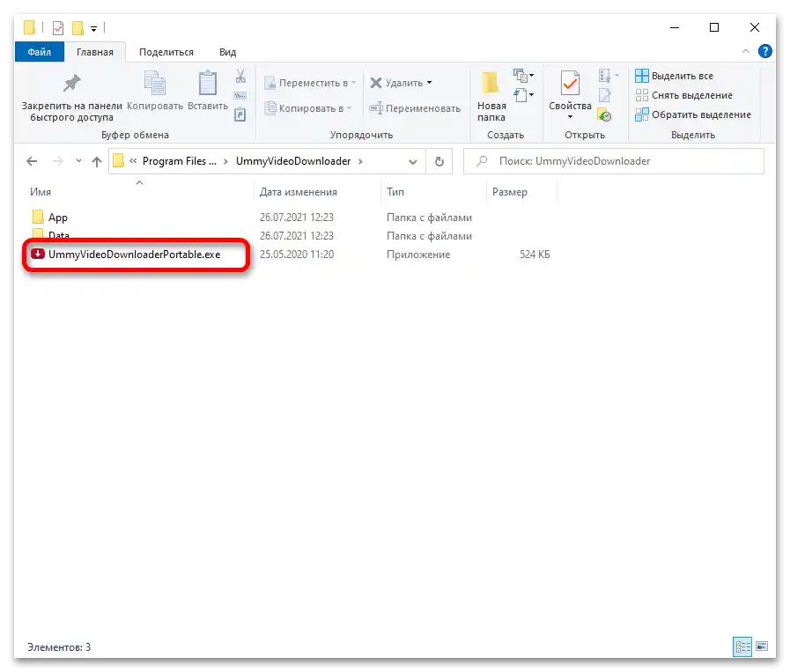Open the easy access dropdown icon
The height and width of the screenshot is (672, 790).
(523, 95)
